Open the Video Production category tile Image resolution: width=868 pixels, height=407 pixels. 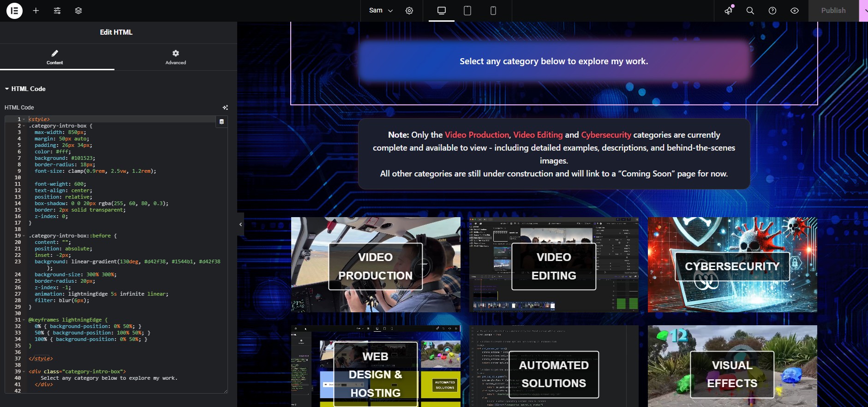[376, 265]
